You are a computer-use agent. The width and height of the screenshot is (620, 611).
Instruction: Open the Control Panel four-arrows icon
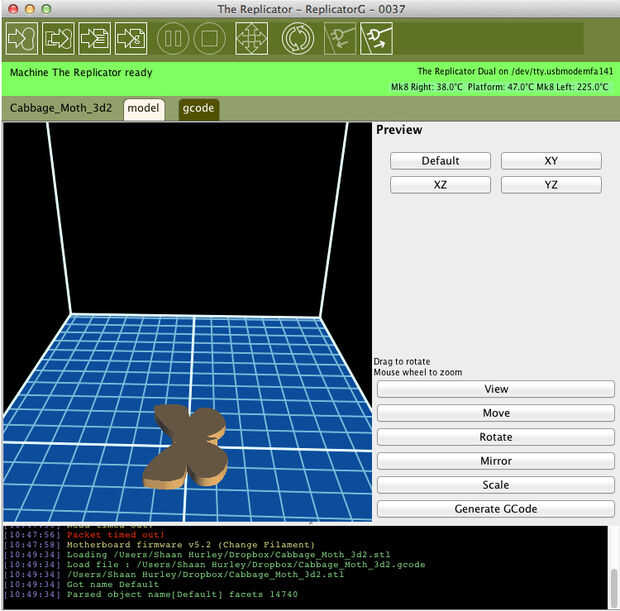tap(251, 39)
